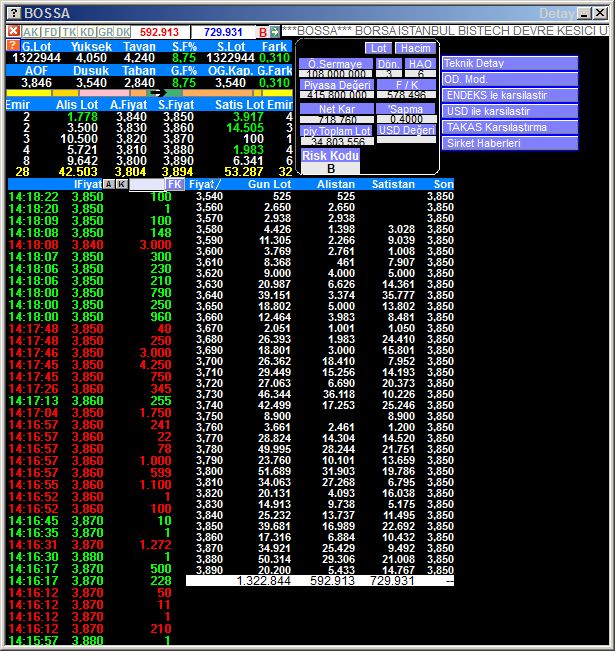This screenshot has height=651, width=615.
Task: Click the blue 729.931 value in toolbar
Action: click(x=223, y=32)
